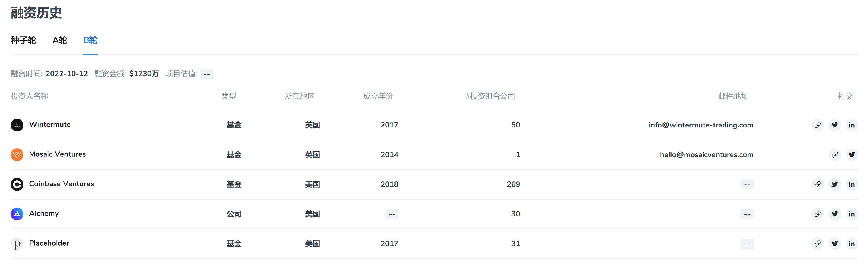
Task: Open Alchemy's LinkedIn icon
Action: tap(851, 214)
